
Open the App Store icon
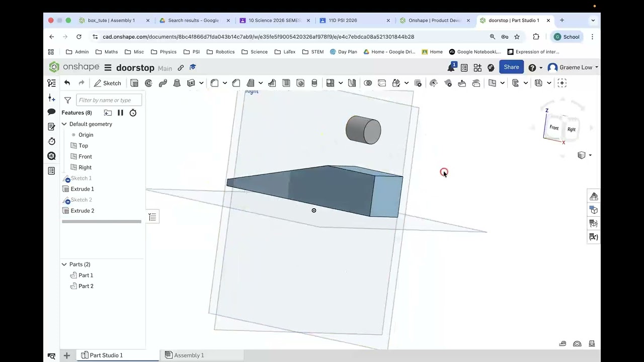[x=477, y=67]
